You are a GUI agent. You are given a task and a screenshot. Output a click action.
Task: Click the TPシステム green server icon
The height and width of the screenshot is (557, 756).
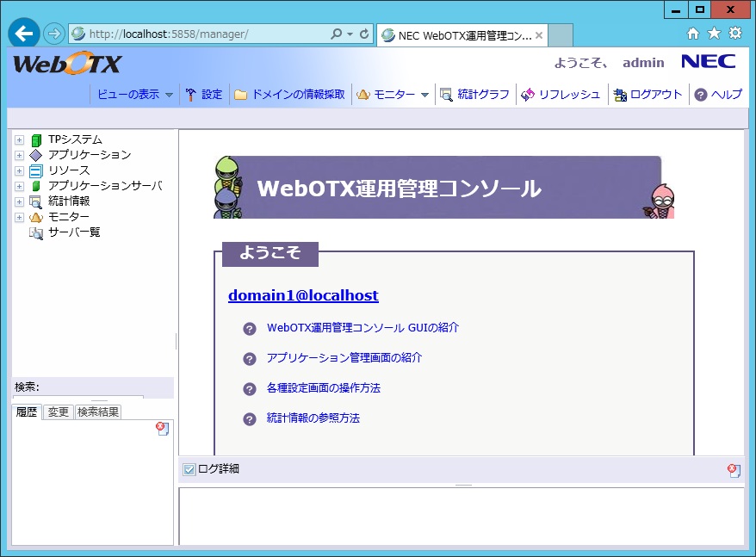tap(36, 140)
